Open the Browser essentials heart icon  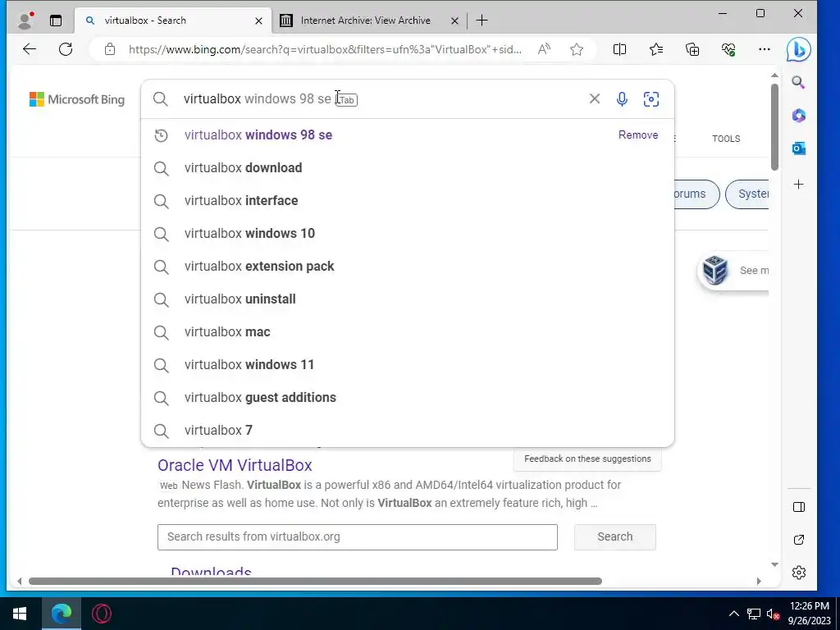728,49
